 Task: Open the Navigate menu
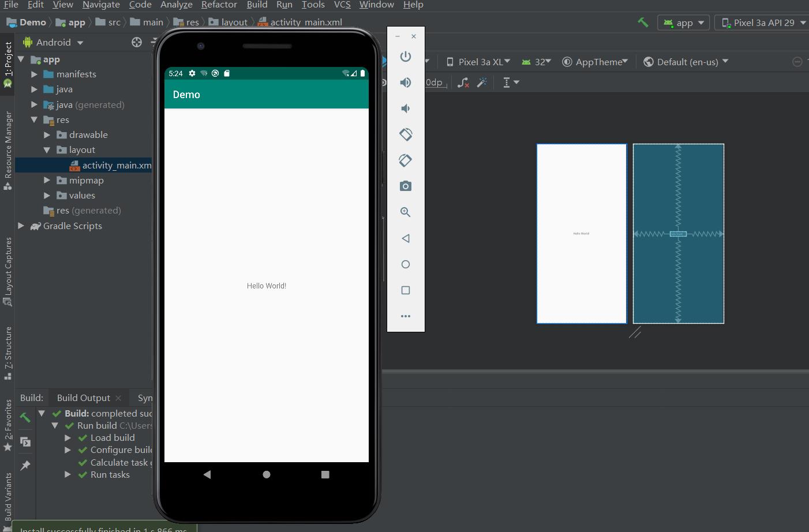click(101, 5)
